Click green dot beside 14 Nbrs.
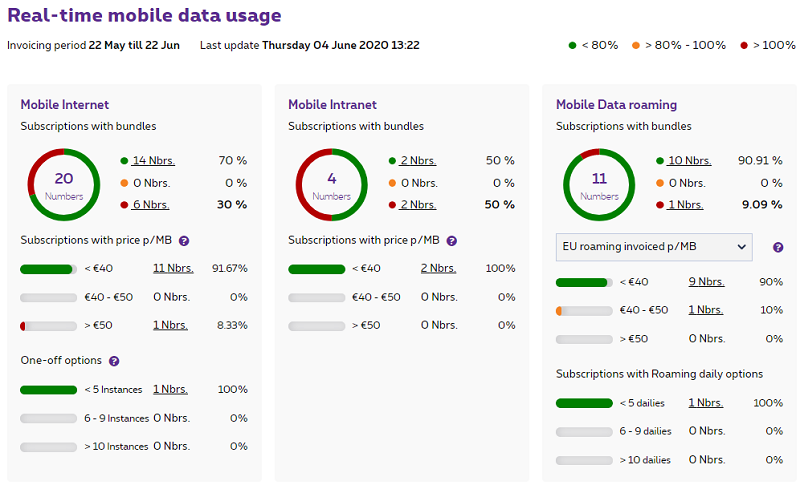Screen dimensions: 800x485 click(125, 161)
